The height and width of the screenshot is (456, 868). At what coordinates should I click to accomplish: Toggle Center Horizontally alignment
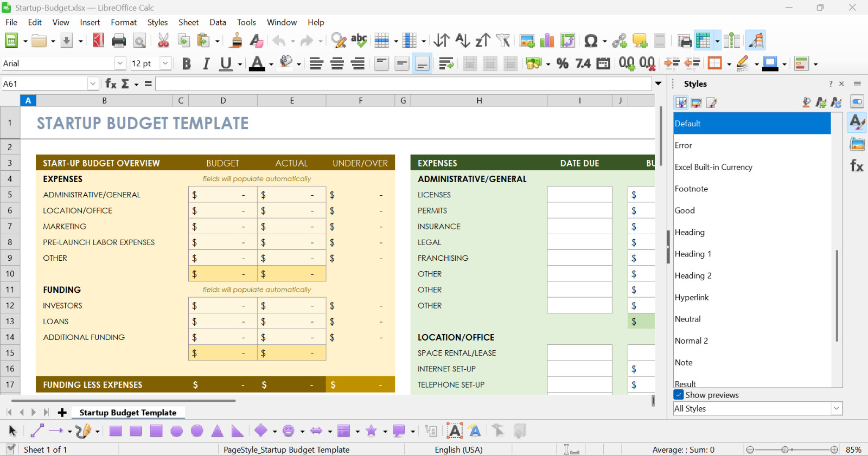click(337, 63)
